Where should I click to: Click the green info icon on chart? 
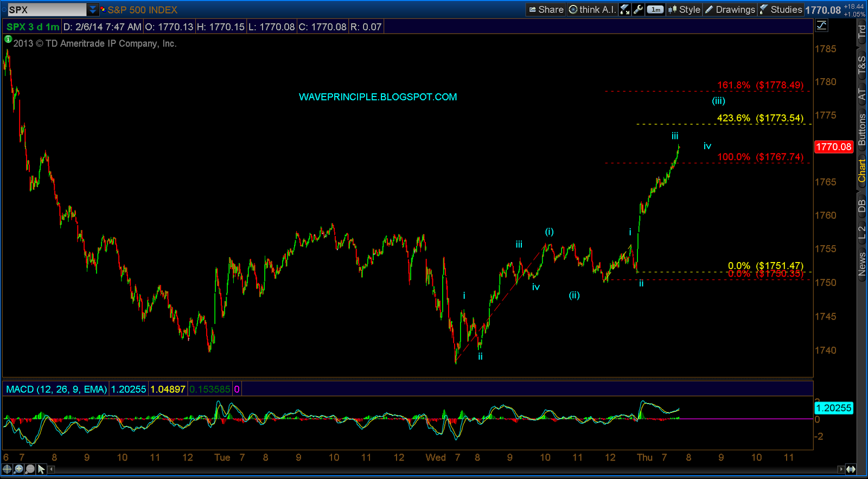click(x=8, y=39)
